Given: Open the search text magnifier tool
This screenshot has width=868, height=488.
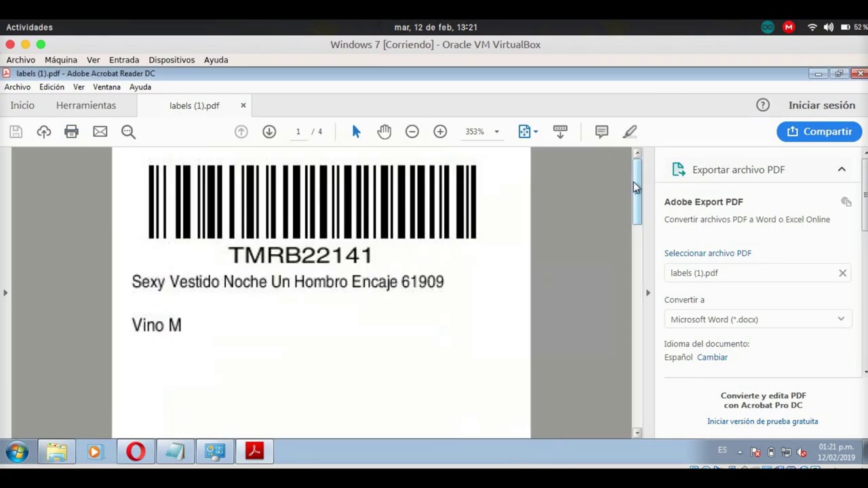Looking at the screenshot, I should coord(128,131).
